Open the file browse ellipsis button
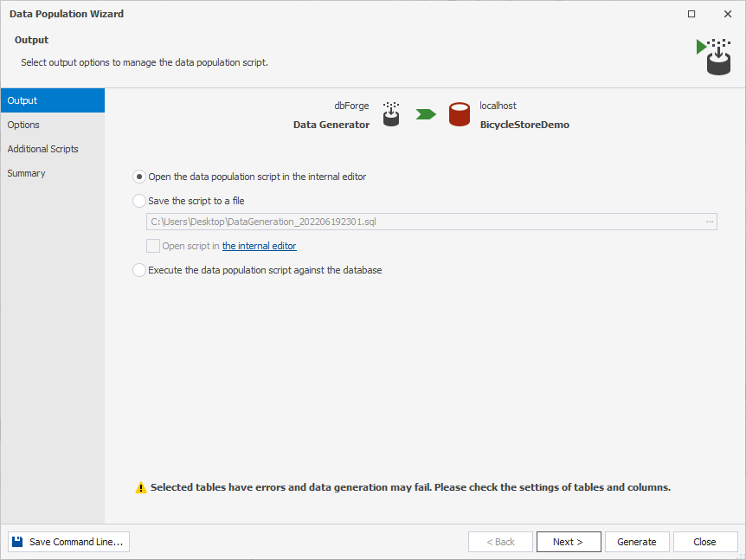 [710, 222]
